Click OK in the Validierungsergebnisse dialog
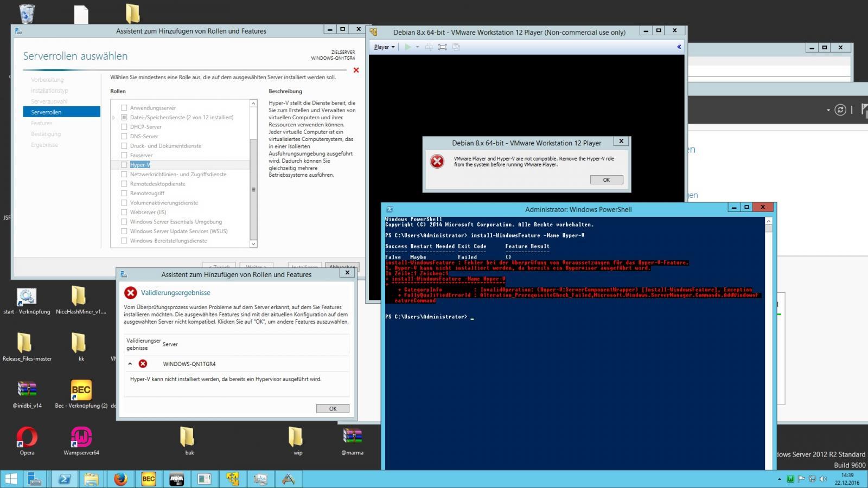This screenshot has width=868, height=488. [x=333, y=409]
